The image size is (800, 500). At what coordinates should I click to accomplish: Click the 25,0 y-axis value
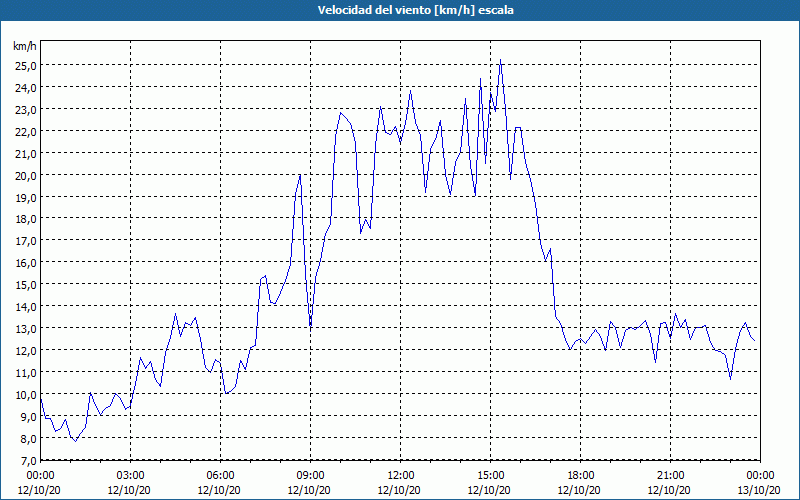click(26, 66)
